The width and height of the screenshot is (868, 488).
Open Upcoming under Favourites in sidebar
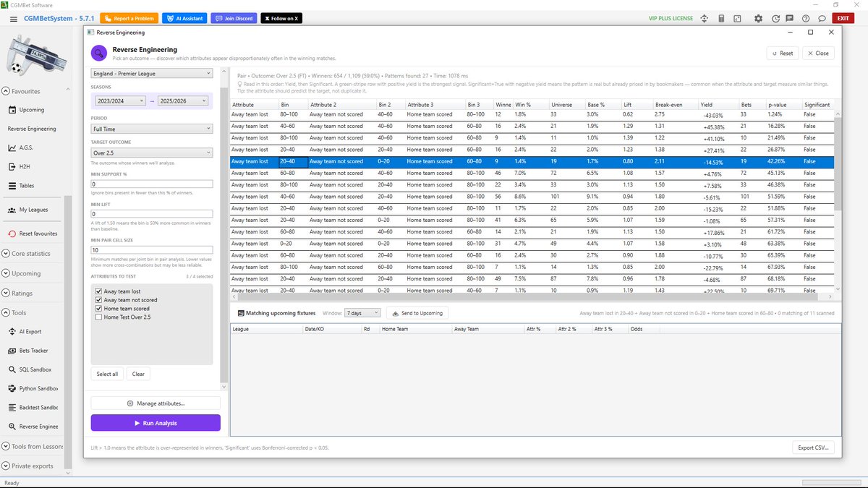click(32, 110)
